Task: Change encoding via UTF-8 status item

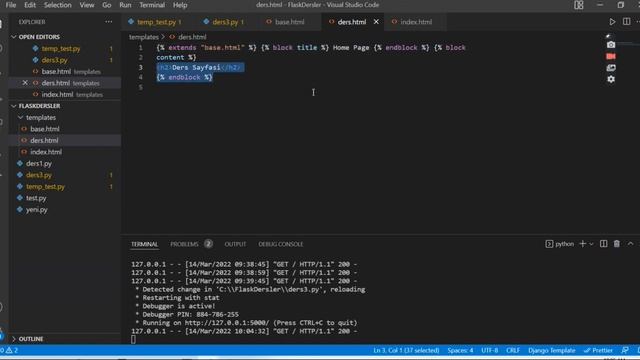Action: coord(489,350)
